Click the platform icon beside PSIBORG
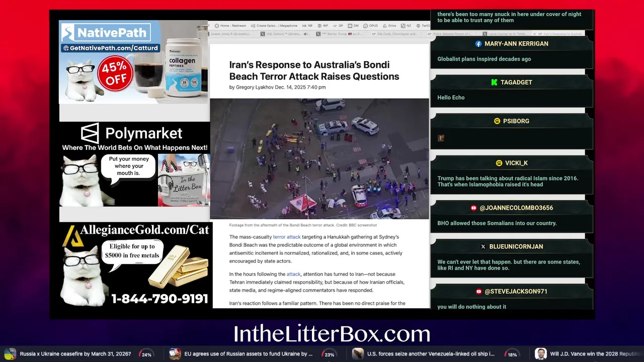644x362 pixels. click(x=497, y=121)
